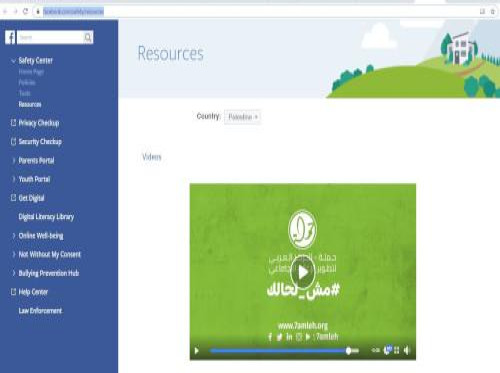Select the Videos tab
Screen dimensions: 500x373
(152, 157)
